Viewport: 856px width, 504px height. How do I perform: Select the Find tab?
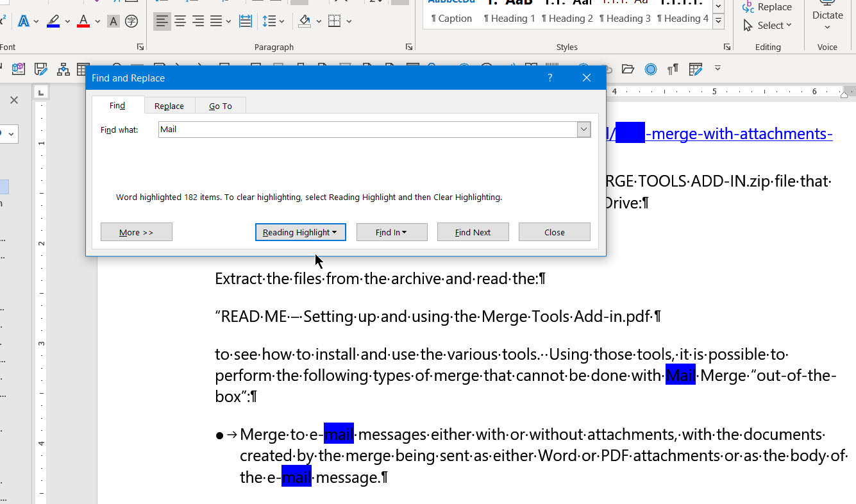click(x=117, y=105)
